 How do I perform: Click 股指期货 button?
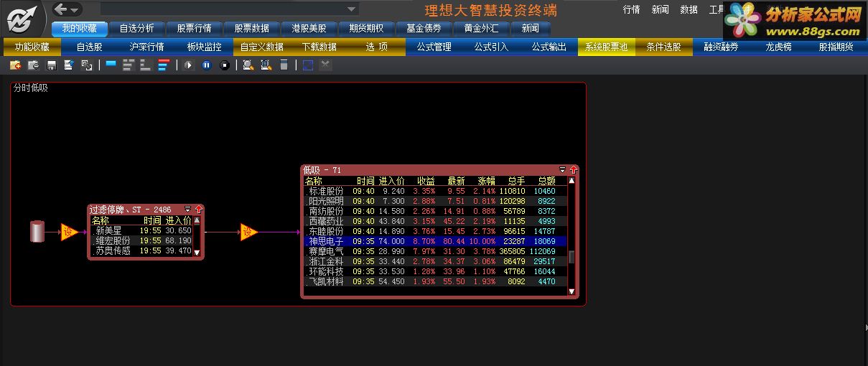[x=836, y=47]
